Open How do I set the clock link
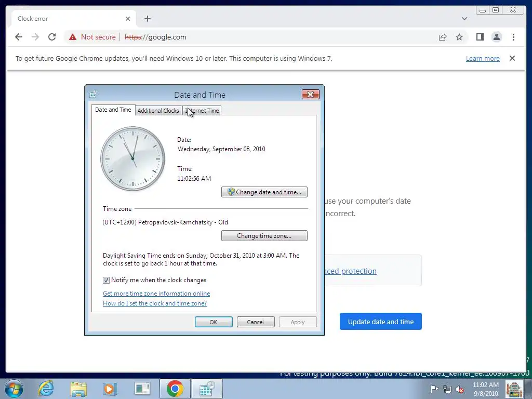Viewport: 532px width, 399px height. (155, 303)
